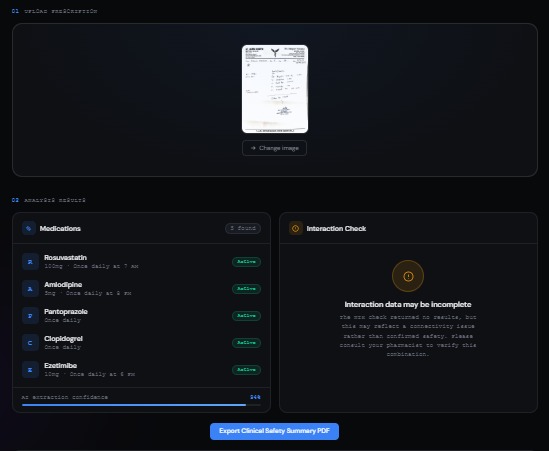Click 'Interaction data may be incomplete' heading
The width and height of the screenshot is (549, 451).
408,305
